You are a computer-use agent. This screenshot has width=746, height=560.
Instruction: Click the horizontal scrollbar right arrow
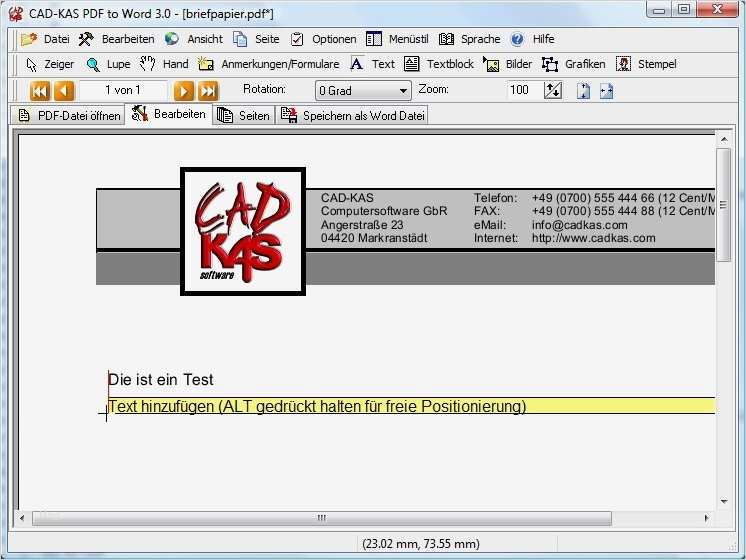(707, 518)
